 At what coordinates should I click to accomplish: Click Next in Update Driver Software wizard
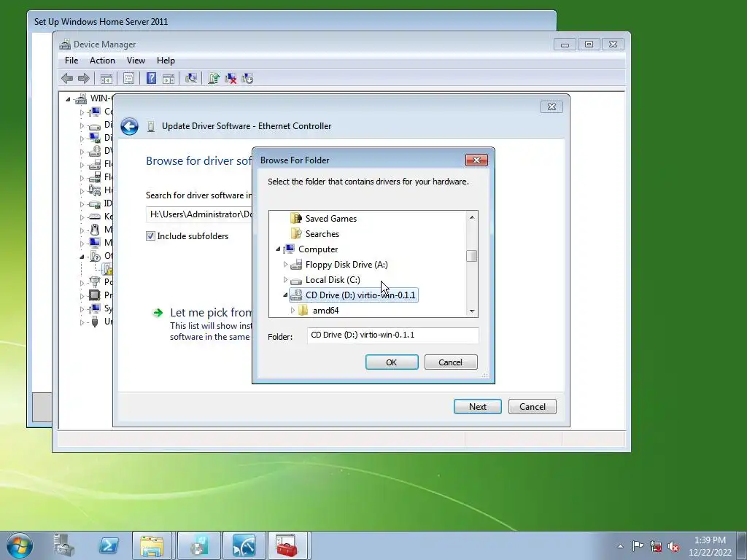pyautogui.click(x=477, y=406)
